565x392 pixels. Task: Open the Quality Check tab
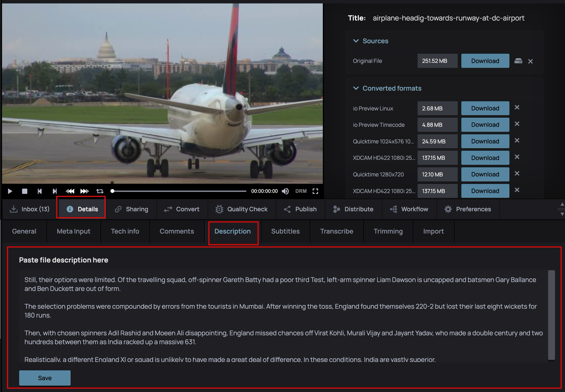[x=241, y=209]
